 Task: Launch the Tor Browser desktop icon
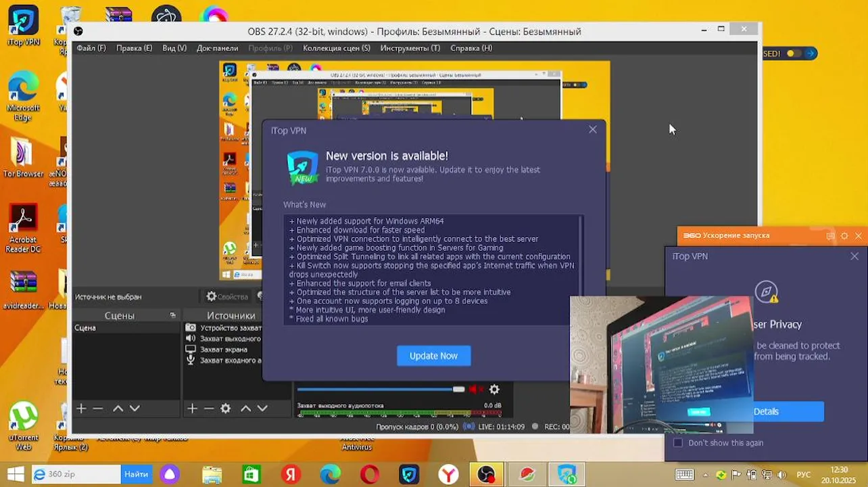(x=23, y=158)
